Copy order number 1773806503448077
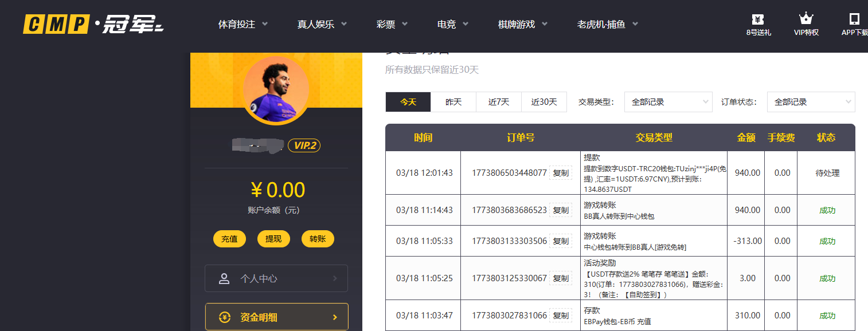Image resolution: width=868 pixels, height=331 pixels. click(x=560, y=172)
